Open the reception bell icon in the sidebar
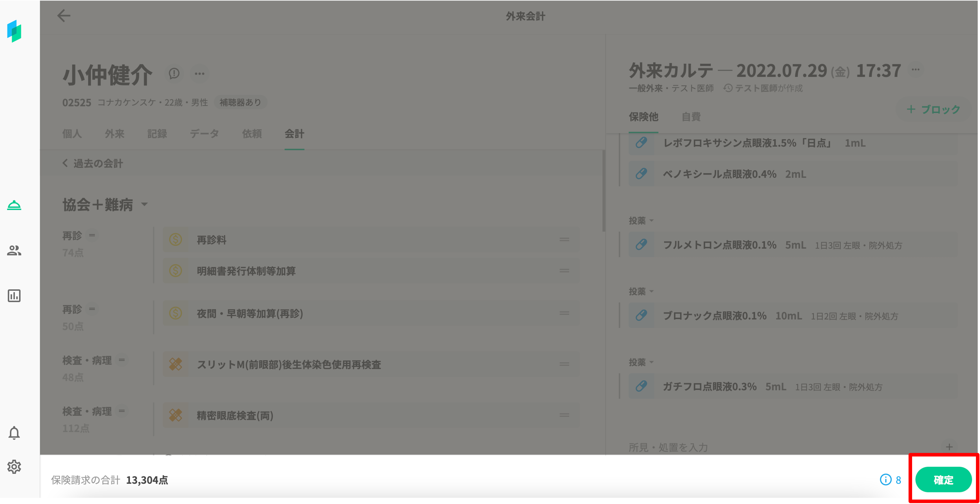Viewport: 980px width, 504px height. 14,206
